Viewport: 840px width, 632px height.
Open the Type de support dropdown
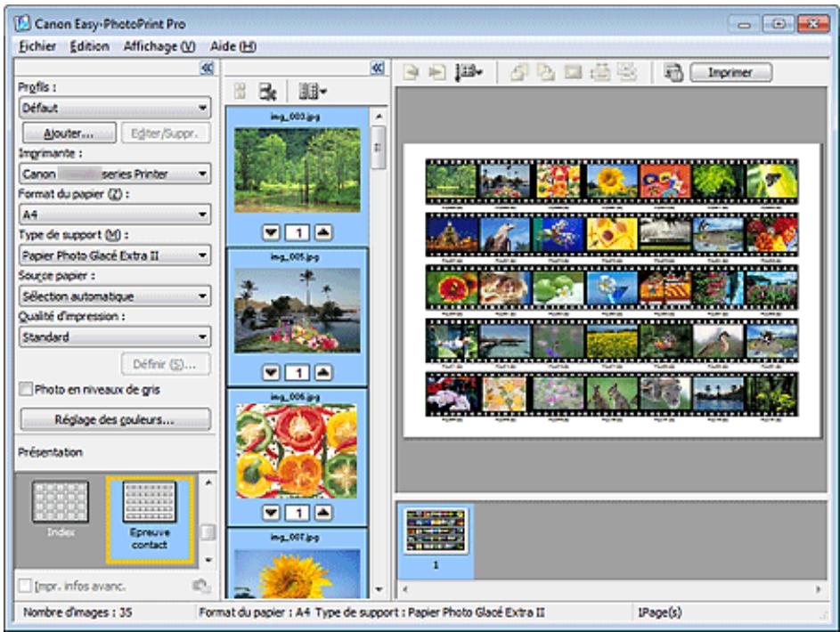[115, 255]
